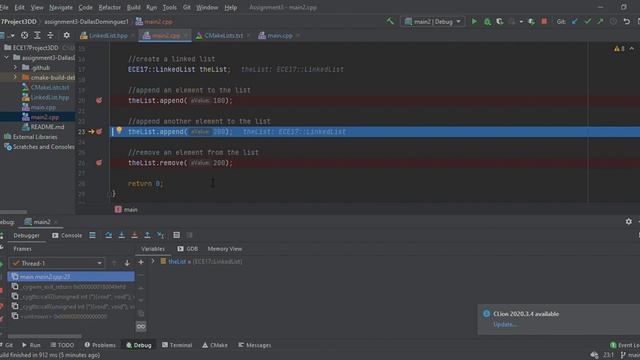Click the Step Out icon
Image resolution: width=640 pixels, height=360 pixels.
pos(147,235)
